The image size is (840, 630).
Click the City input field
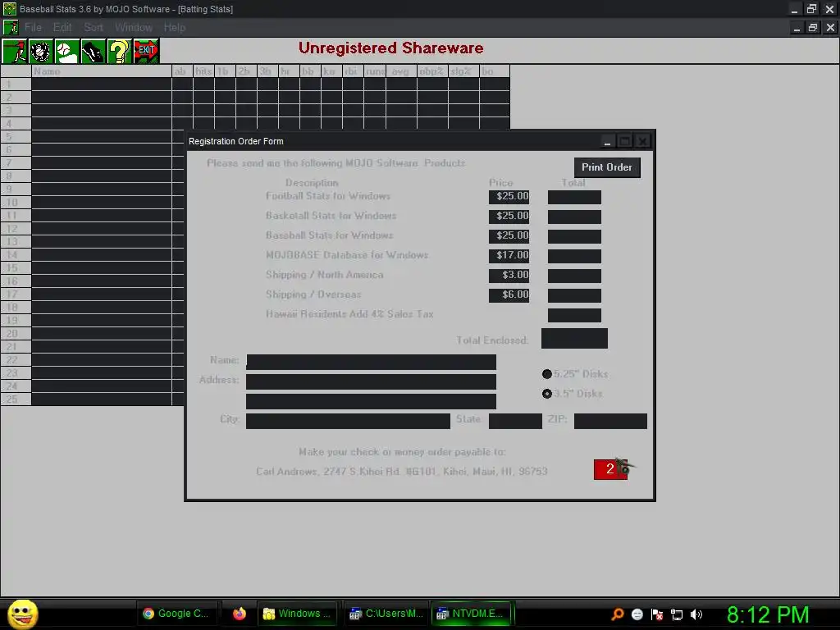pyautogui.click(x=348, y=421)
